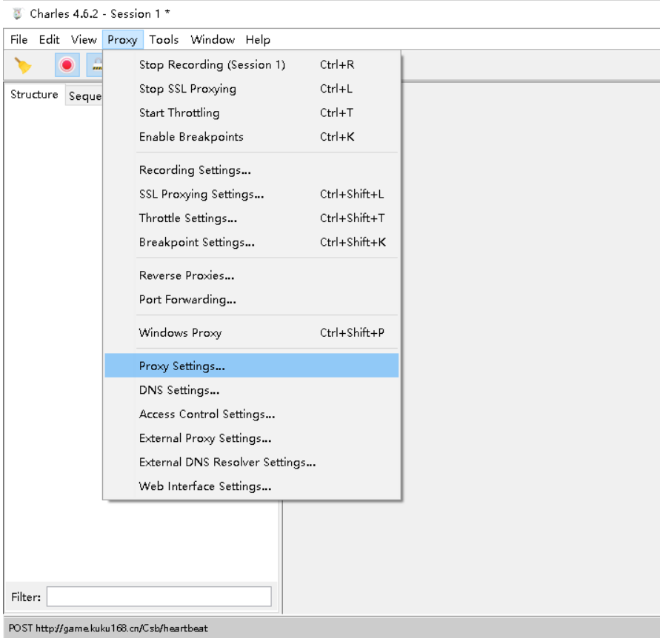Open the Tools menu
Screen dimensions: 660x644
(164, 39)
